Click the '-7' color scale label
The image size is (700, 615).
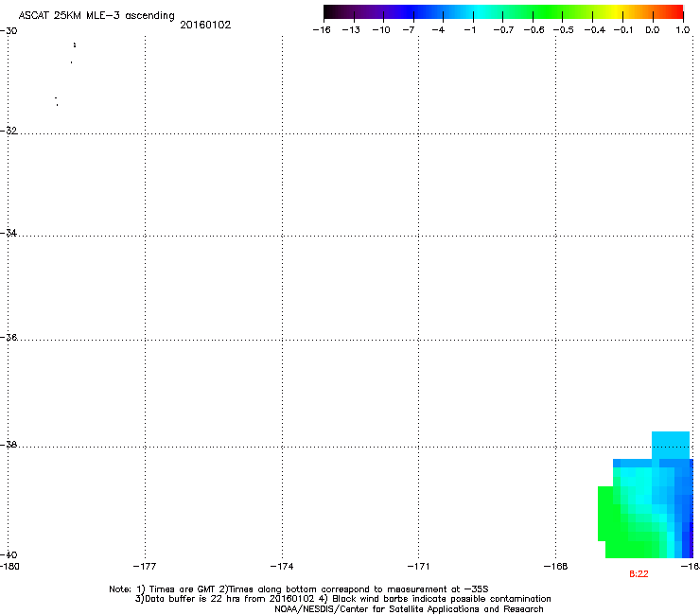(409, 30)
